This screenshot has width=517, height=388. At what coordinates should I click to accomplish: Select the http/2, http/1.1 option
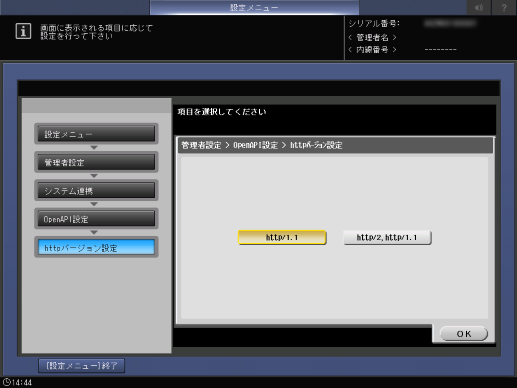tap(387, 237)
